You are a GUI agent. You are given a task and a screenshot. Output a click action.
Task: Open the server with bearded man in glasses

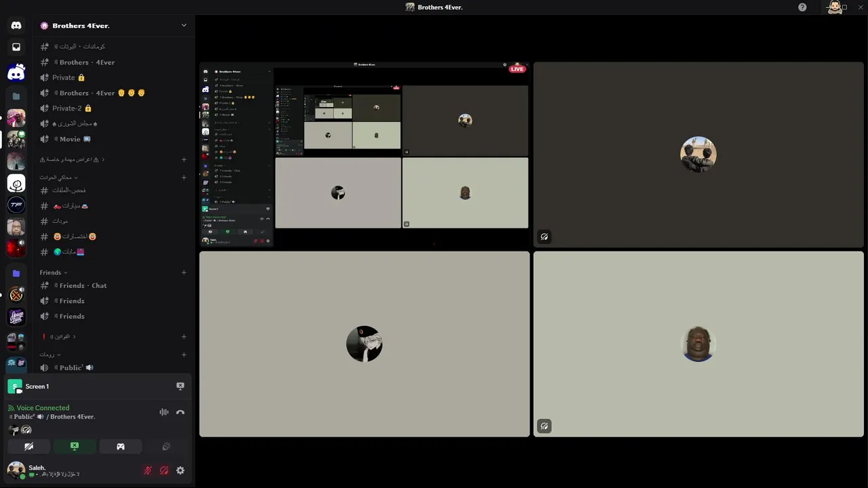[16, 226]
